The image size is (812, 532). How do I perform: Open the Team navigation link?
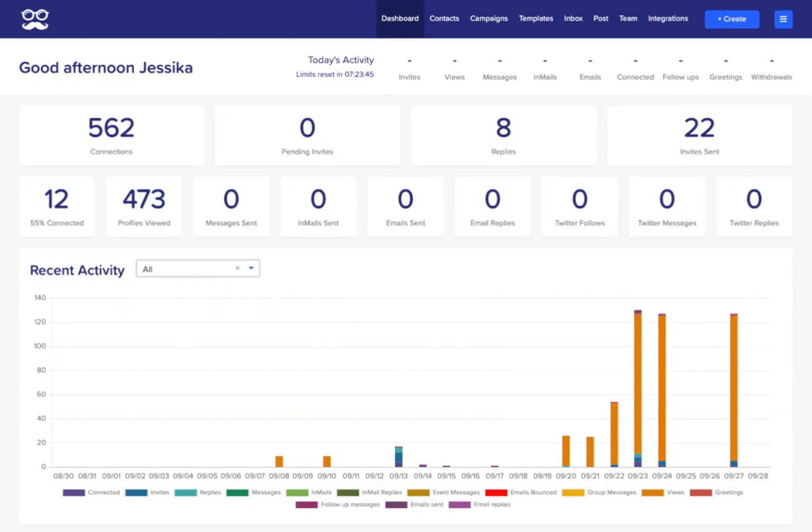(x=628, y=19)
